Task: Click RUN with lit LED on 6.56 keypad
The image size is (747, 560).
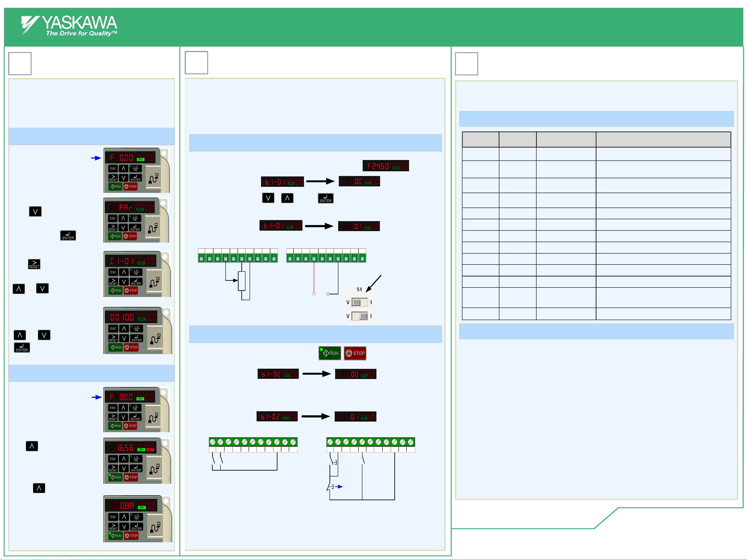Action: click(x=115, y=477)
